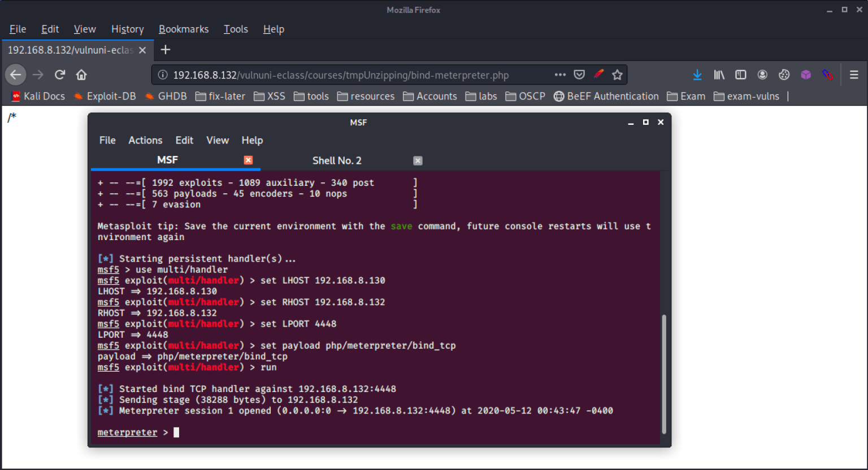Open terminal File menu
The image size is (868, 470).
click(107, 140)
